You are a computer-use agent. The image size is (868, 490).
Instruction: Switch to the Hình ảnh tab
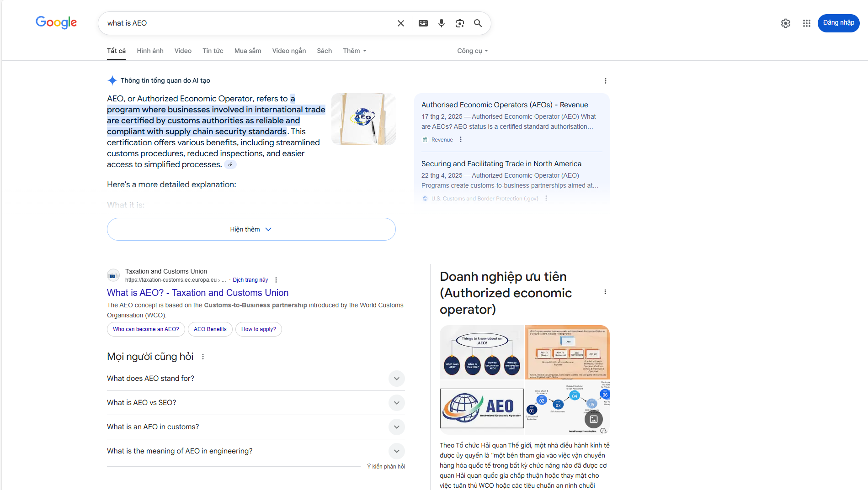tap(150, 51)
